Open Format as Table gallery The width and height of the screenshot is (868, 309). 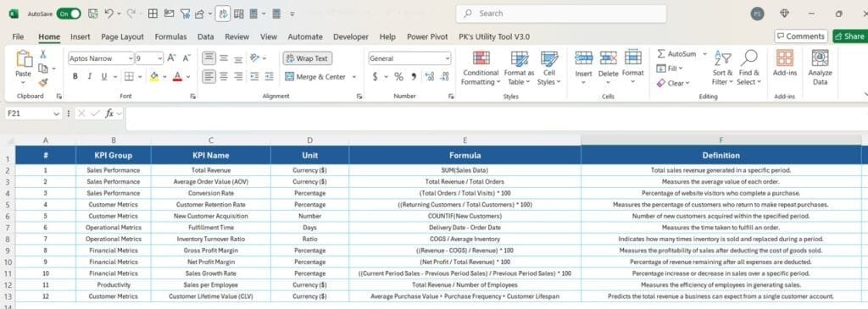click(520, 68)
